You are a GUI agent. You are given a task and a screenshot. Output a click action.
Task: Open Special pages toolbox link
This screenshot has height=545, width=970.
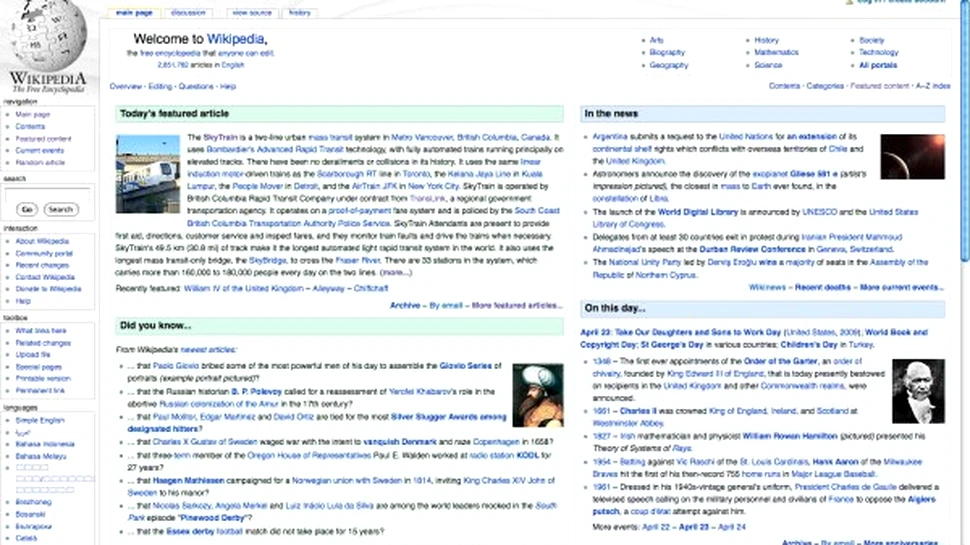(x=38, y=367)
